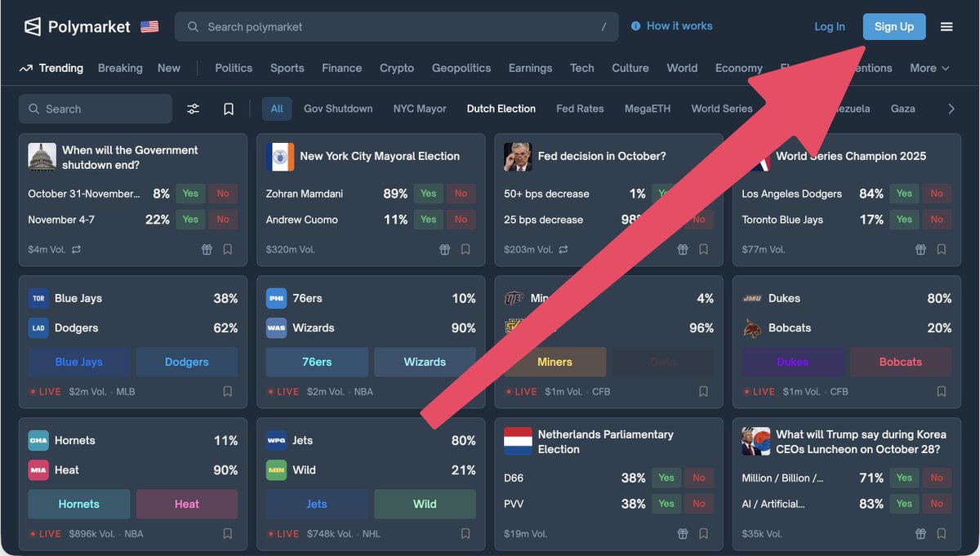
Task: Buy Yes on October 31-November shutdown end
Action: point(190,193)
